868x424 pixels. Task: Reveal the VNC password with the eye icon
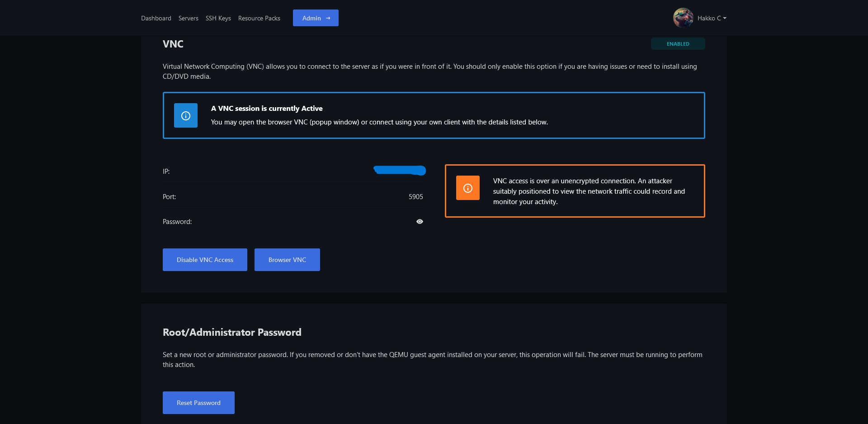point(420,222)
